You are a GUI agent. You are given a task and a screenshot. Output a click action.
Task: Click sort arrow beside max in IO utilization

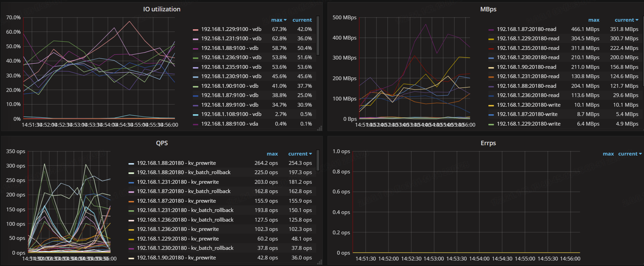285,20
